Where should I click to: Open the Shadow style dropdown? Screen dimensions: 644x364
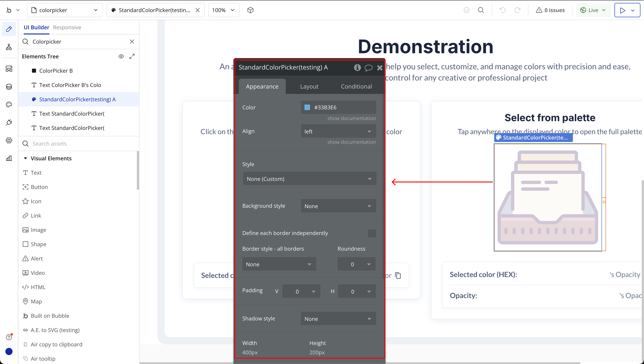pyautogui.click(x=338, y=319)
